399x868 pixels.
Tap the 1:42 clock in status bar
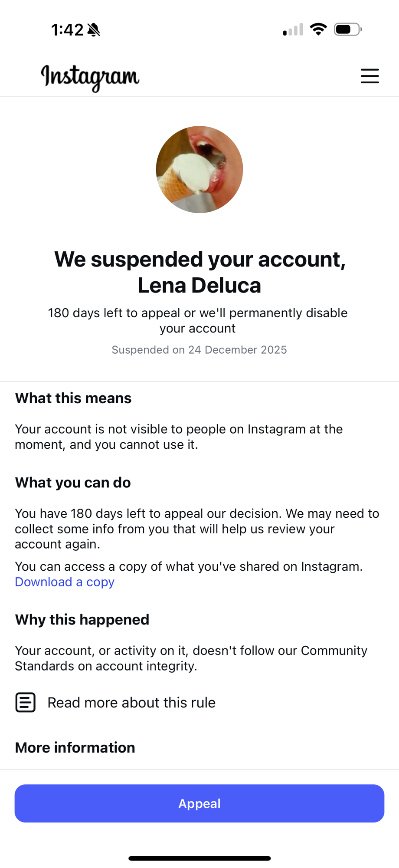click(67, 30)
